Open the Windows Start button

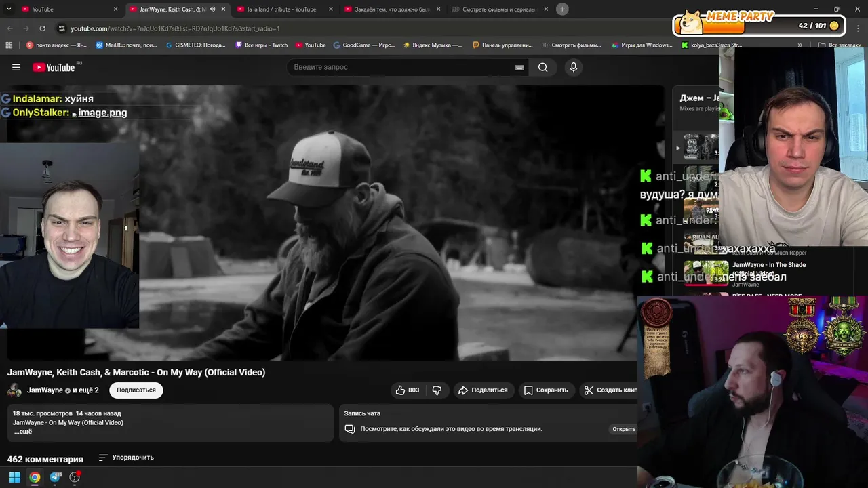tap(14, 477)
